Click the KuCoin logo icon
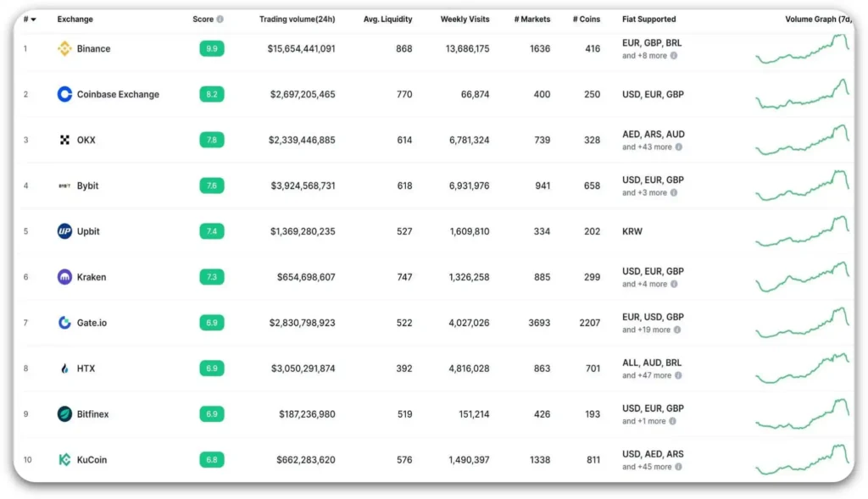Viewport: 868px width, 499px height. [x=64, y=460]
